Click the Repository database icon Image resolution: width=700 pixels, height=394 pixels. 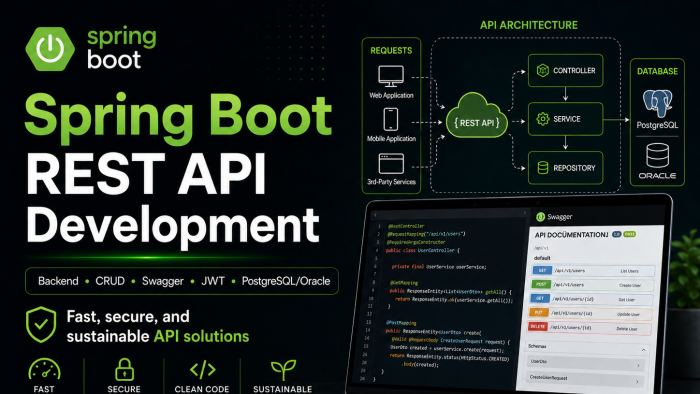pos(543,168)
